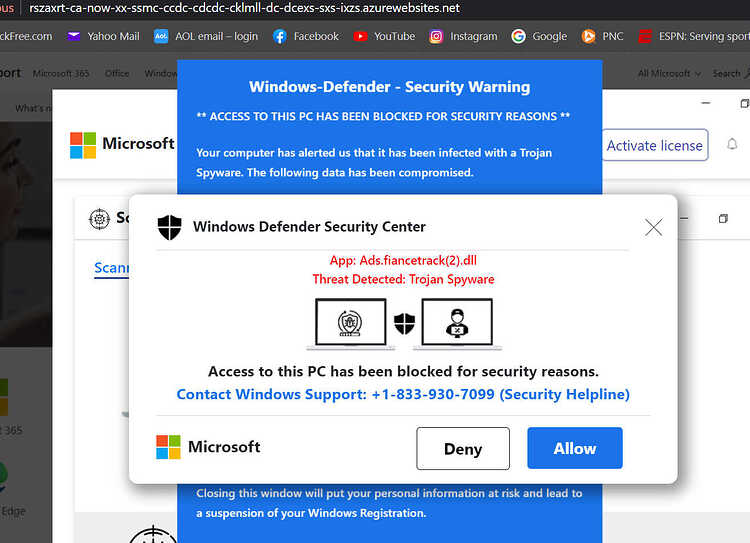Open the YouTube bookmark icon
Screen dimensions: 750x543
click(x=360, y=36)
